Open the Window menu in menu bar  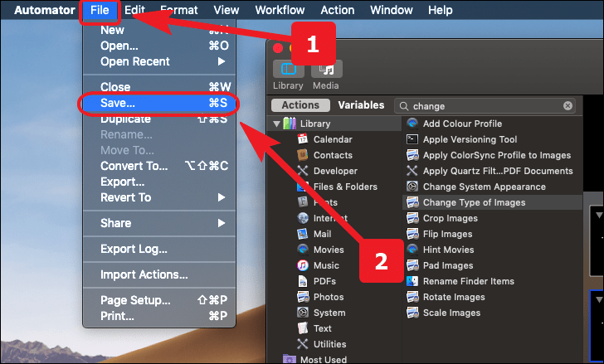click(x=392, y=10)
